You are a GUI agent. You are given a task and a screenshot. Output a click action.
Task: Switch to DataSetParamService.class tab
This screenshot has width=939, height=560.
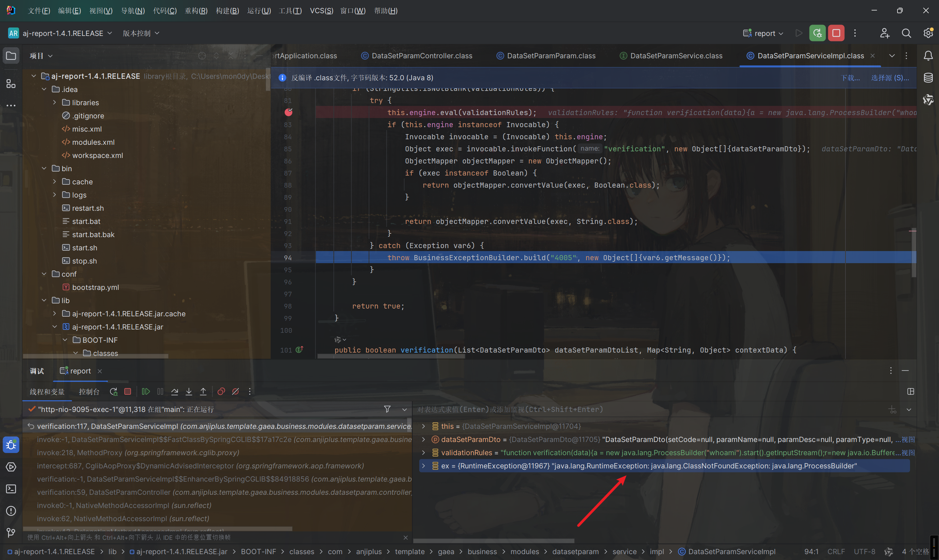coord(671,56)
